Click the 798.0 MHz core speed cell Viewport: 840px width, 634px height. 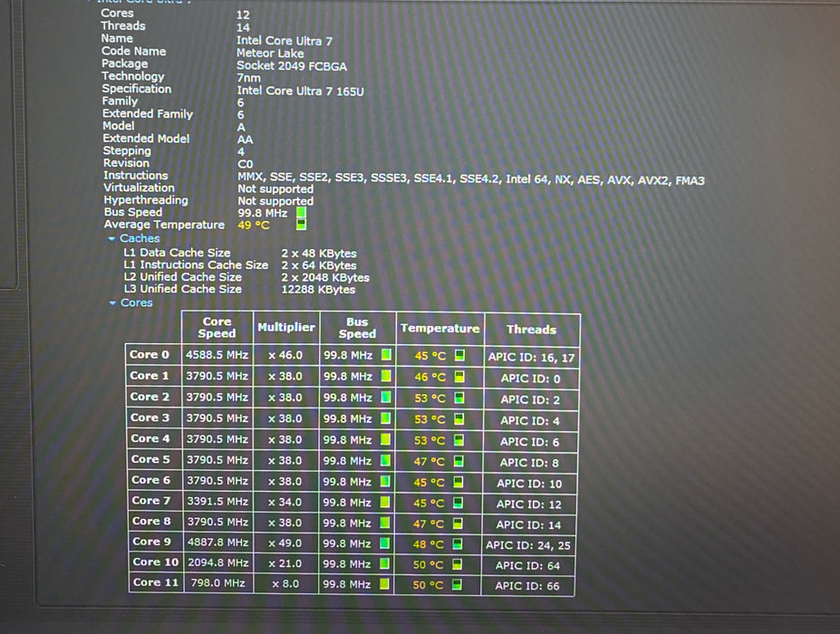point(218,582)
